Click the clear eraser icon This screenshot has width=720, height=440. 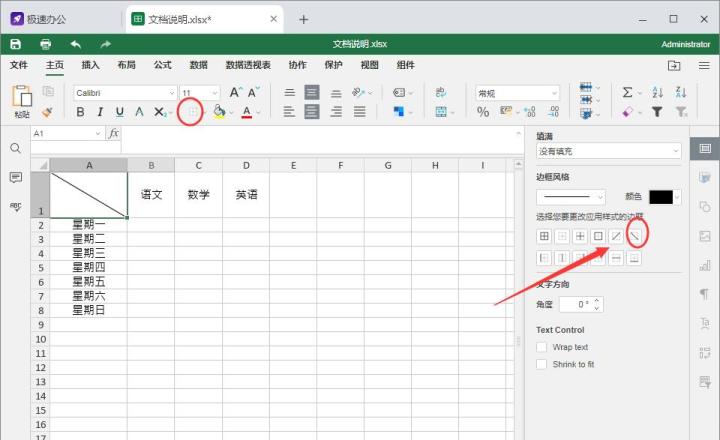627,112
